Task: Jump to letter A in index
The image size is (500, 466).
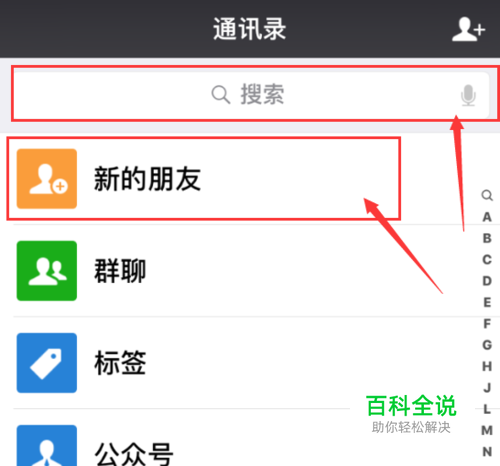Action: (x=487, y=217)
